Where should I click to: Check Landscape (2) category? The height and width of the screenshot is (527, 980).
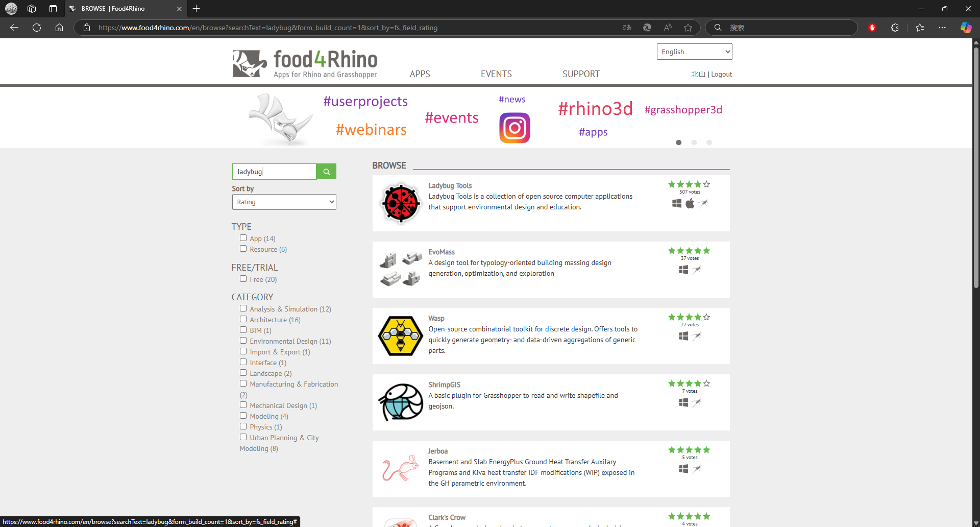click(243, 373)
